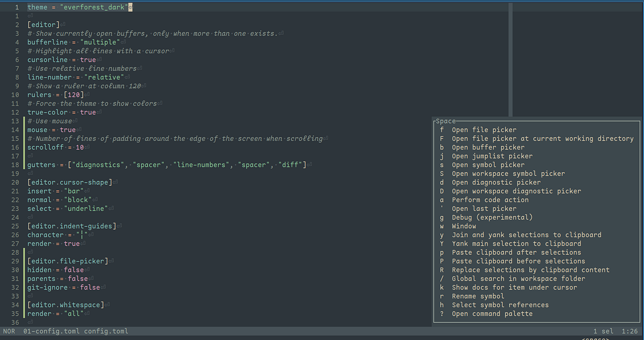This screenshot has width=644, height=340.
Task: Open the 'Window' submenu entry
Action: pyautogui.click(x=464, y=226)
